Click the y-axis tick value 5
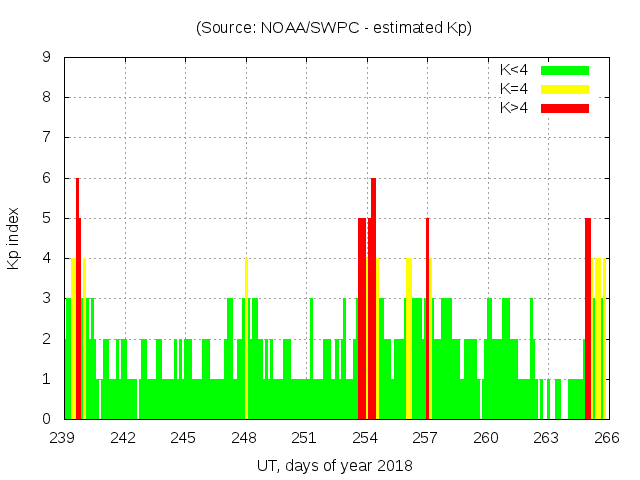This screenshot has width=640, height=480. pos(47,218)
